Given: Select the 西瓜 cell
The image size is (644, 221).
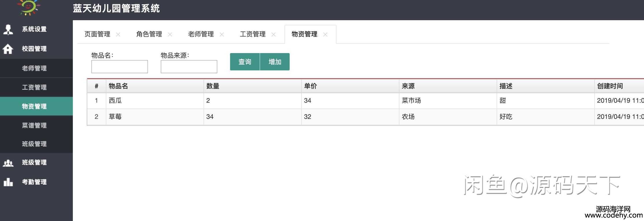Looking at the screenshot, I should click(155, 101).
